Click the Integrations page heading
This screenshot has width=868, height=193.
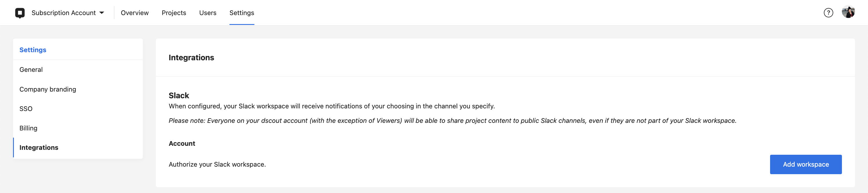click(x=191, y=58)
